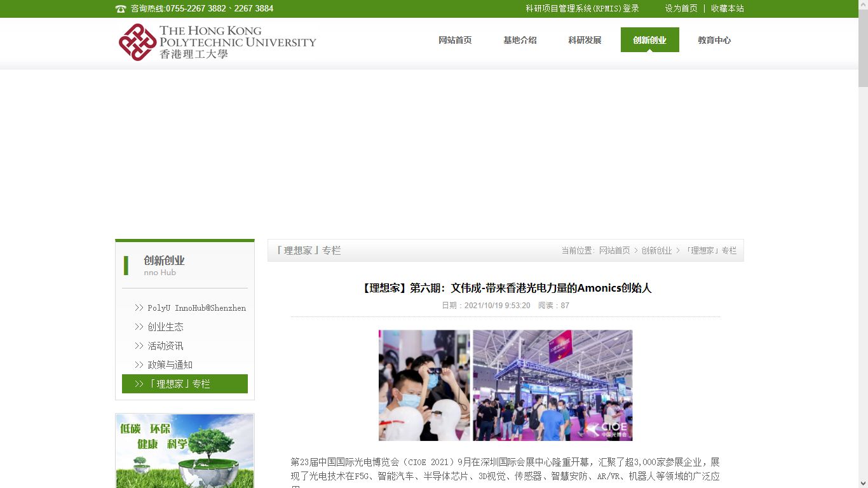Open the 基地介绍 navigation menu

pos(520,40)
